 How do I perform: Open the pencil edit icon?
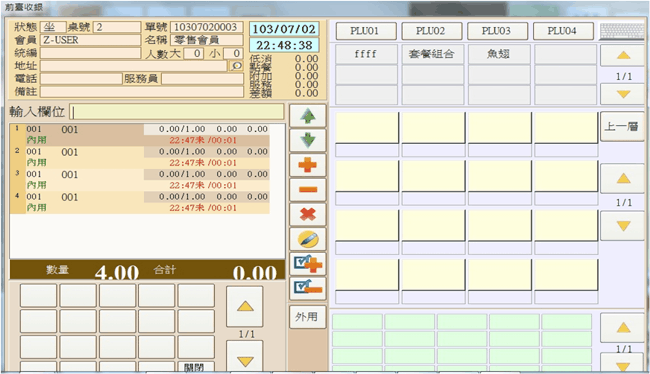point(307,239)
